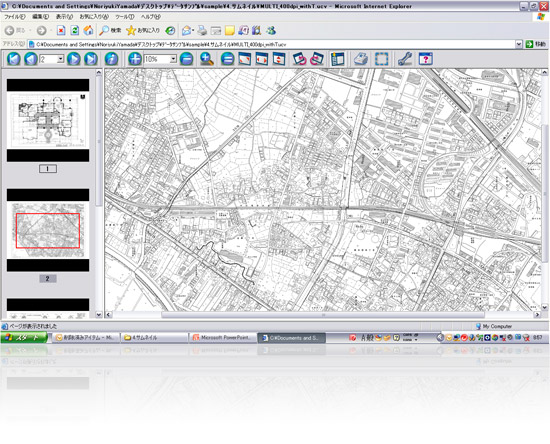Image resolution: width=550 pixels, height=444 pixels.
Task: Open the document information icon
Action: [112, 59]
